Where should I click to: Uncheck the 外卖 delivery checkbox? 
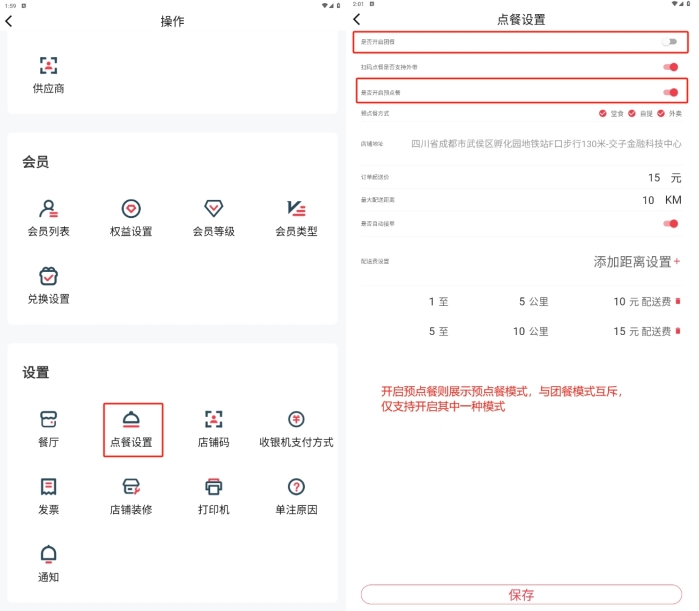tap(662, 114)
